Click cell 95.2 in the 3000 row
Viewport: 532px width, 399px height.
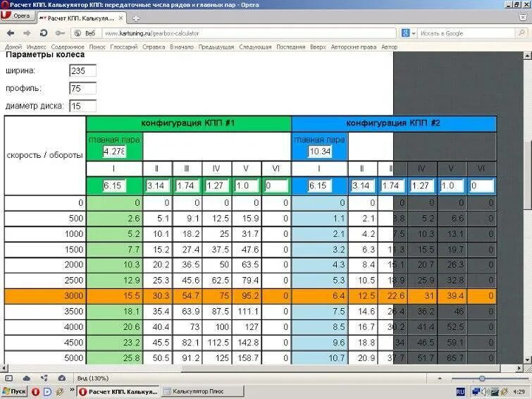click(x=247, y=296)
